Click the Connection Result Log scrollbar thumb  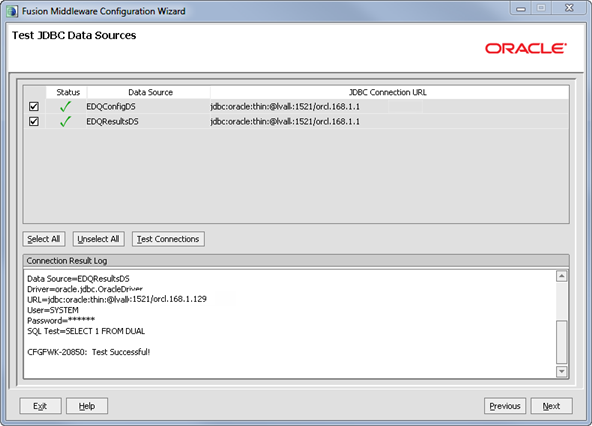point(561,342)
